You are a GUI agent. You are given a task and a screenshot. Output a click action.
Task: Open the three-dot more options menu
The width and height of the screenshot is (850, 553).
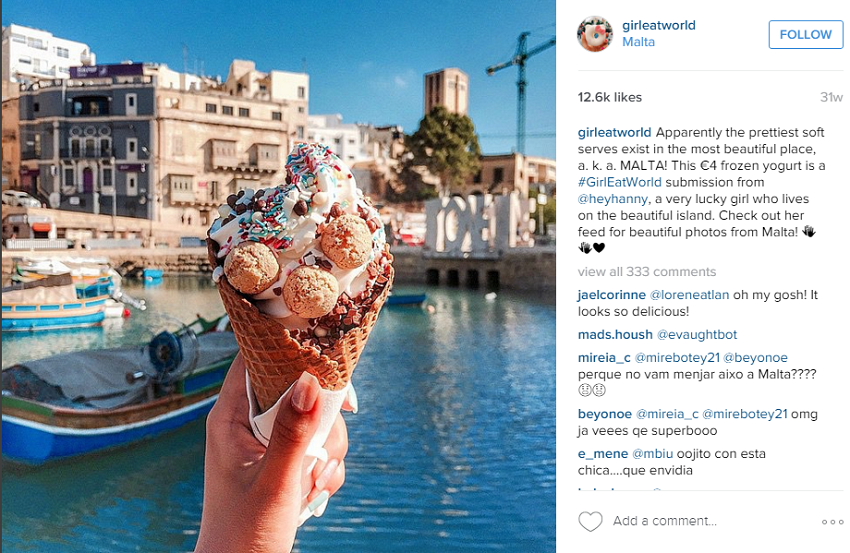tap(833, 522)
